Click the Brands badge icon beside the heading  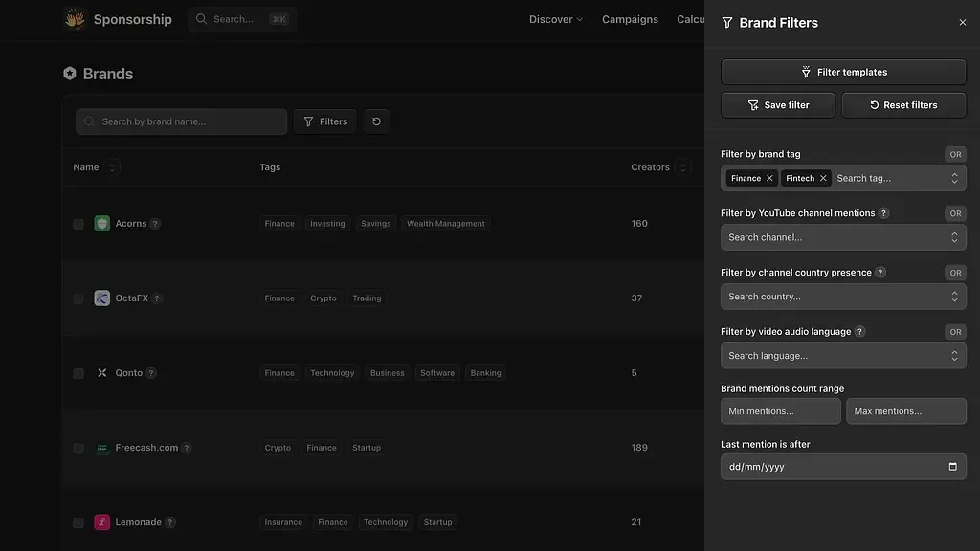69,73
